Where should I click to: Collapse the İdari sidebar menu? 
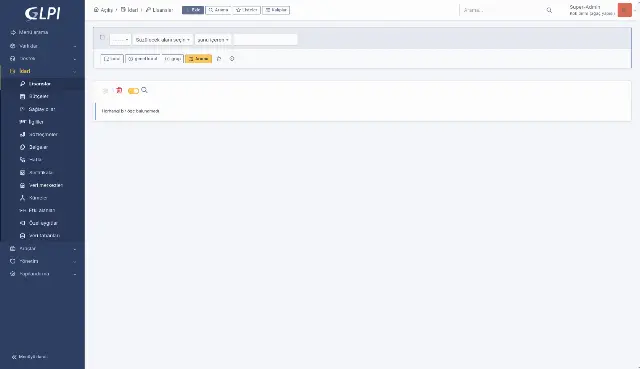(x=42, y=71)
